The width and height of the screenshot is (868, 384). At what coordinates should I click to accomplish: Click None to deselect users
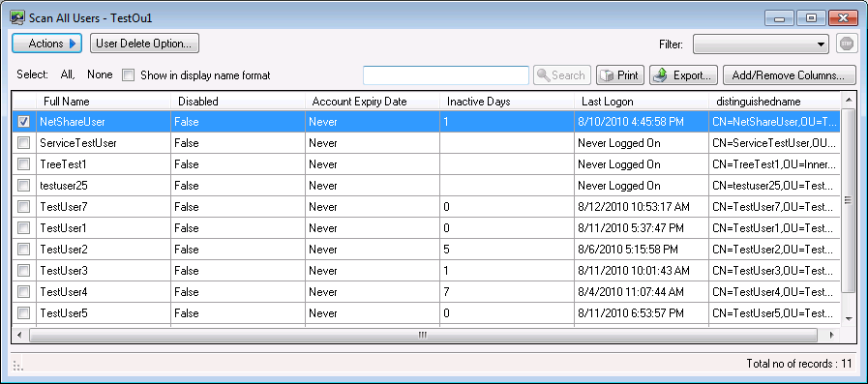pyautogui.click(x=100, y=74)
